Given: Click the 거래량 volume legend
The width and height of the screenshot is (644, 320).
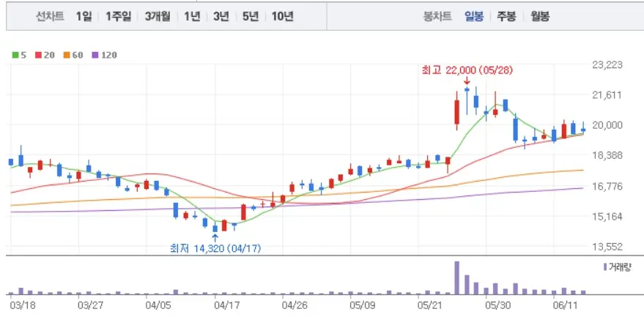Looking at the screenshot, I should [618, 267].
